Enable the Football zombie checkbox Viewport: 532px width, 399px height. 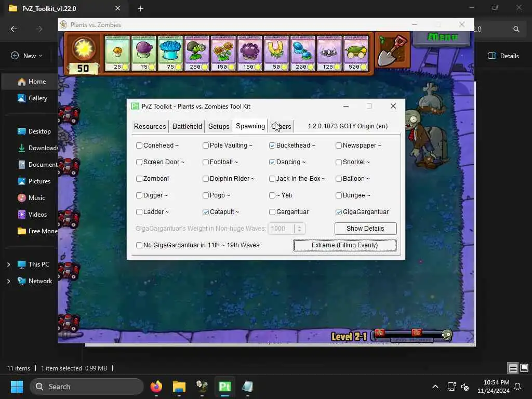click(x=206, y=162)
